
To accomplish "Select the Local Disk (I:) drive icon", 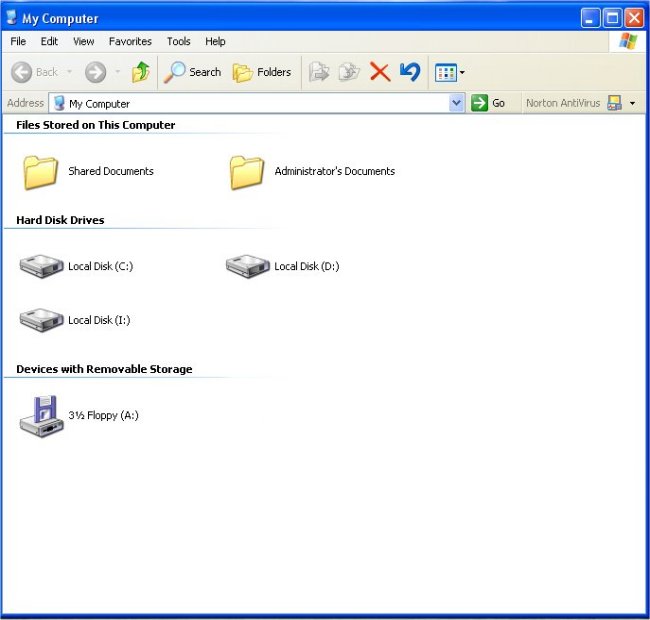I will tap(41, 320).
